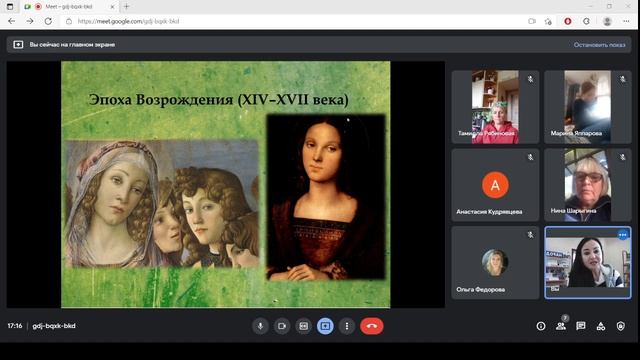Show the participants people panel
This screenshot has width=640, height=360.
click(x=561, y=326)
